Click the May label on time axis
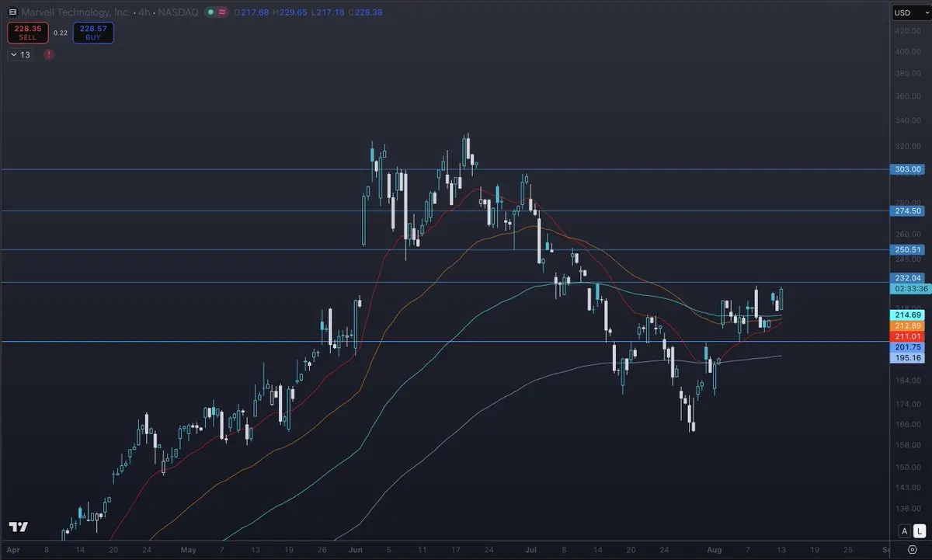 (x=188, y=548)
